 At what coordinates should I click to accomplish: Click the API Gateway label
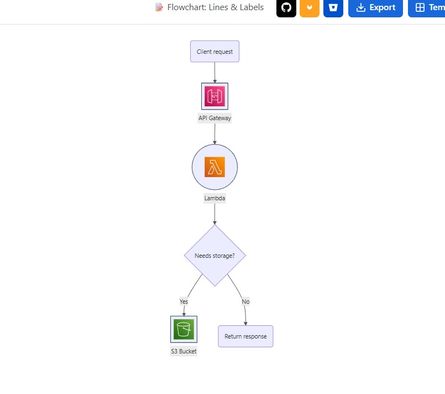coord(215,118)
